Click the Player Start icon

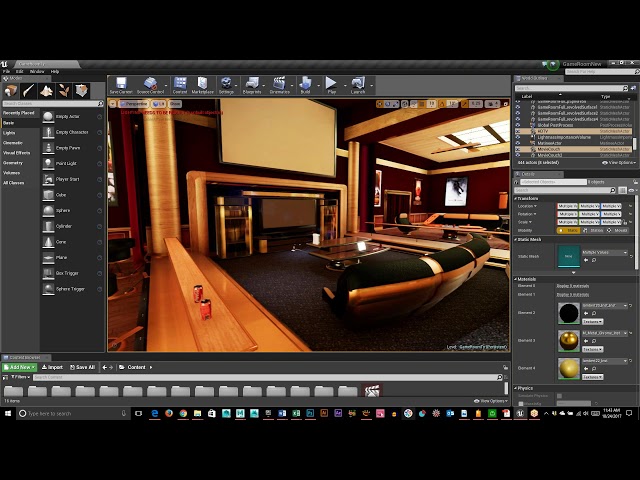pos(48,179)
